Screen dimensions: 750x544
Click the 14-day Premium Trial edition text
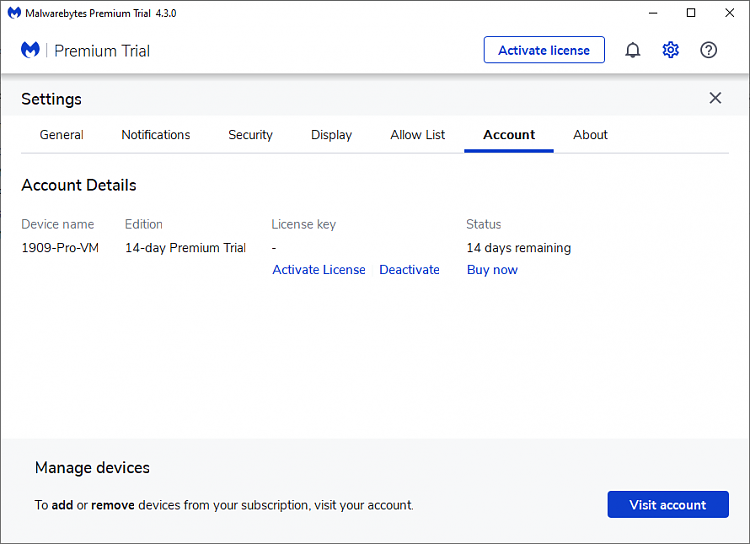[185, 248]
